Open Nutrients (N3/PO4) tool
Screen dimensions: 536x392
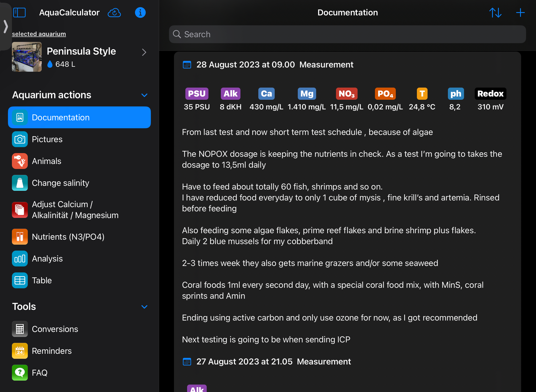(x=68, y=237)
